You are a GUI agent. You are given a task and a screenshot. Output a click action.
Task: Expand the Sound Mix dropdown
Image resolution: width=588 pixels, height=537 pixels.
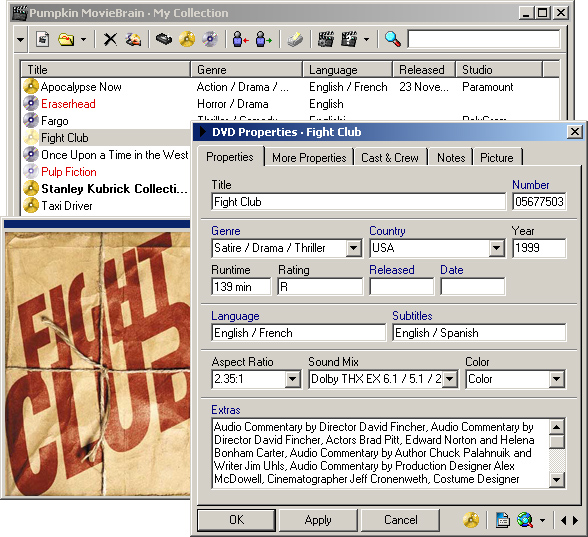click(x=450, y=379)
